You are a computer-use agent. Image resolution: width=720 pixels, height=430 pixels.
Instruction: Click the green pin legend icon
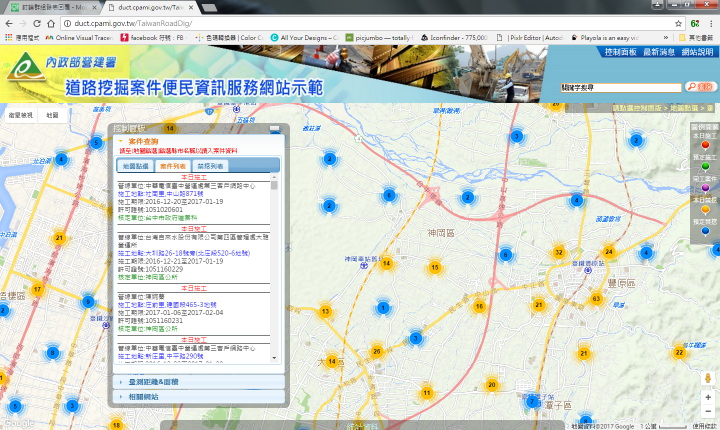[705, 167]
